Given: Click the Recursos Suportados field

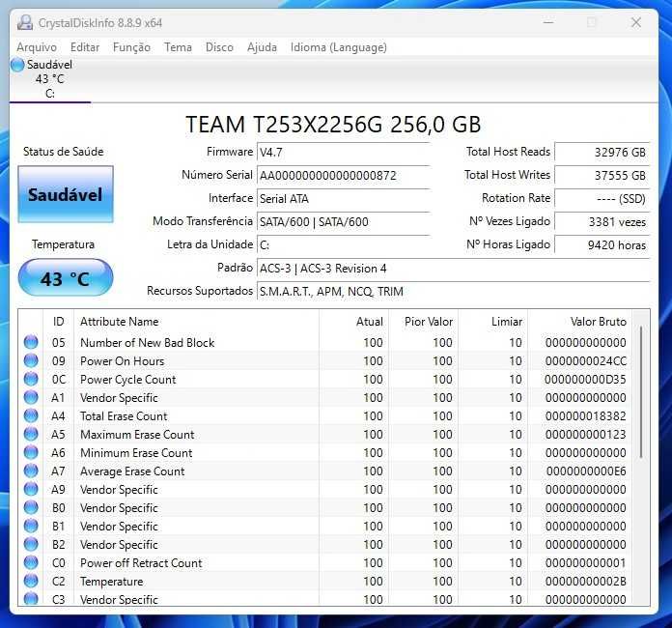Looking at the screenshot, I should pyautogui.click(x=453, y=291).
